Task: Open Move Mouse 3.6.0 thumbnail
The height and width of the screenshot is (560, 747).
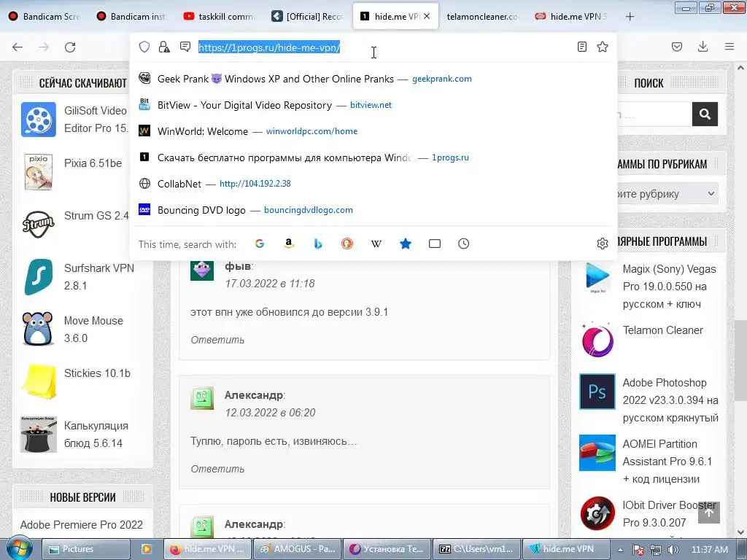Action: click(39, 329)
